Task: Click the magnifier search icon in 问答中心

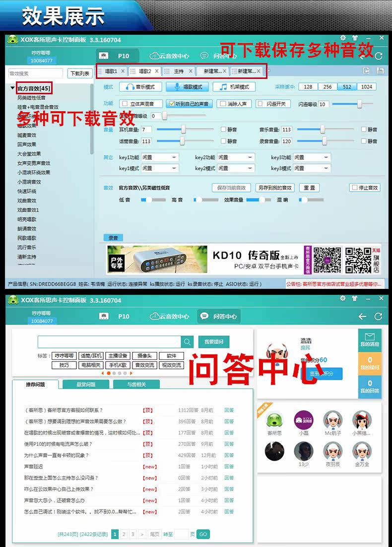Action: (x=187, y=342)
